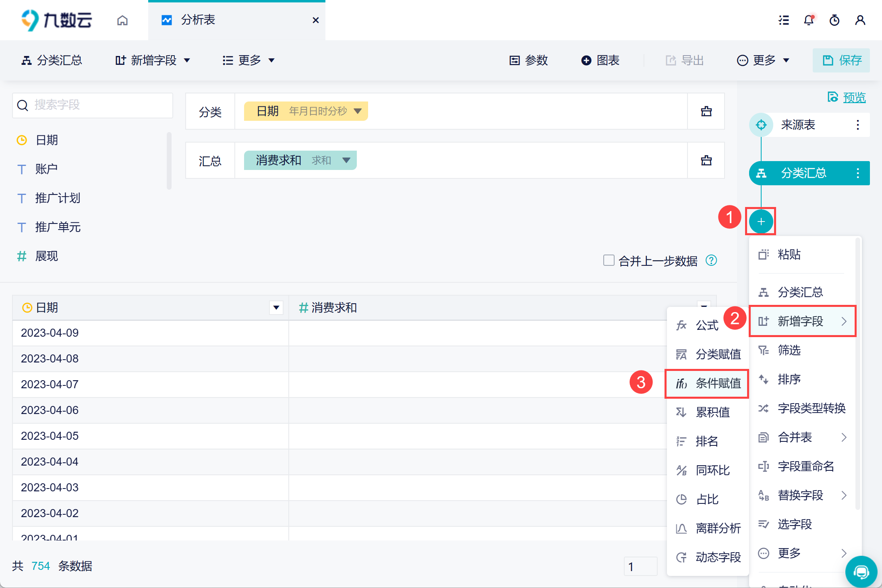This screenshot has width=882, height=588.
Task: Click the clear icon in the 分类 row
Action: pos(706,112)
